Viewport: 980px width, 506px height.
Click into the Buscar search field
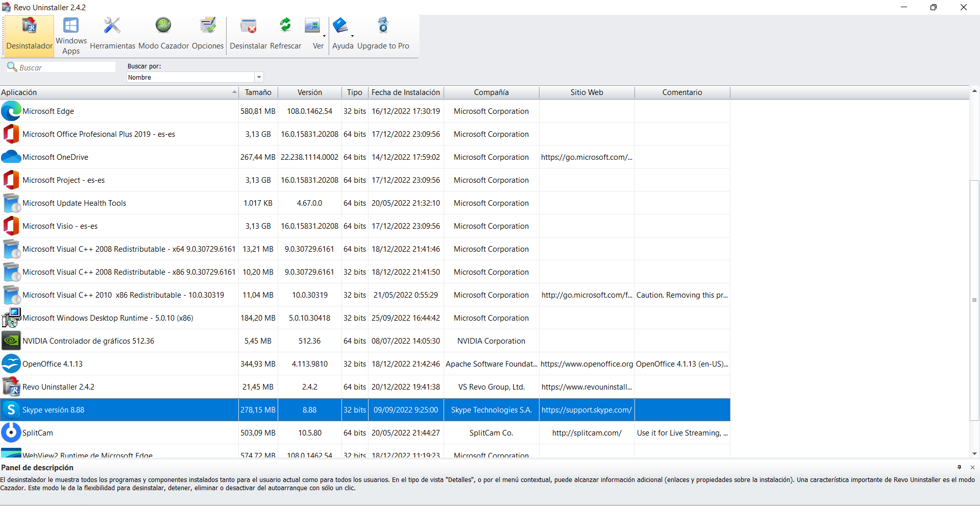[x=66, y=67]
